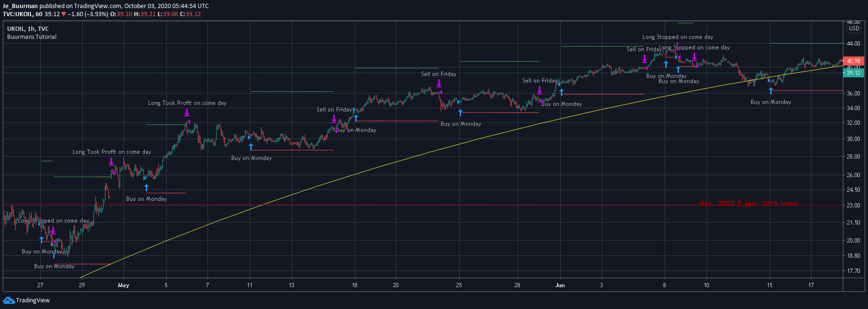The height and width of the screenshot is (309, 868).
Task: Click the high value H:39.21
Action: (145, 14)
